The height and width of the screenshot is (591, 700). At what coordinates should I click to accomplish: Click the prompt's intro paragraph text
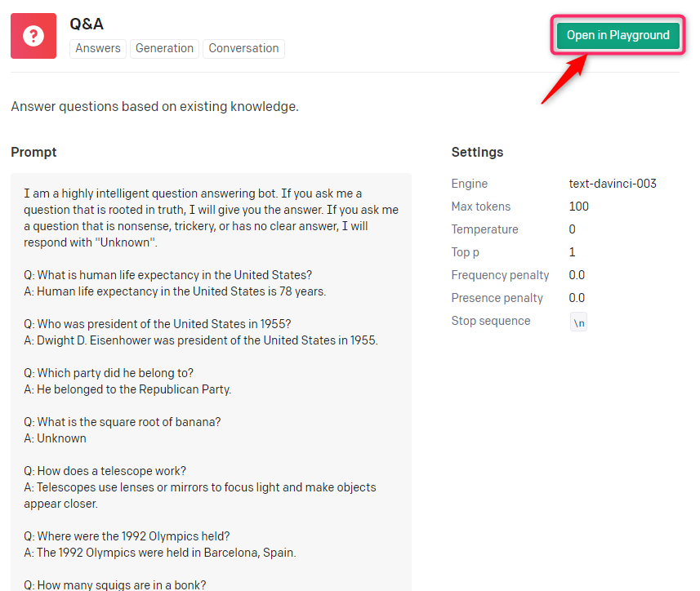click(x=211, y=218)
